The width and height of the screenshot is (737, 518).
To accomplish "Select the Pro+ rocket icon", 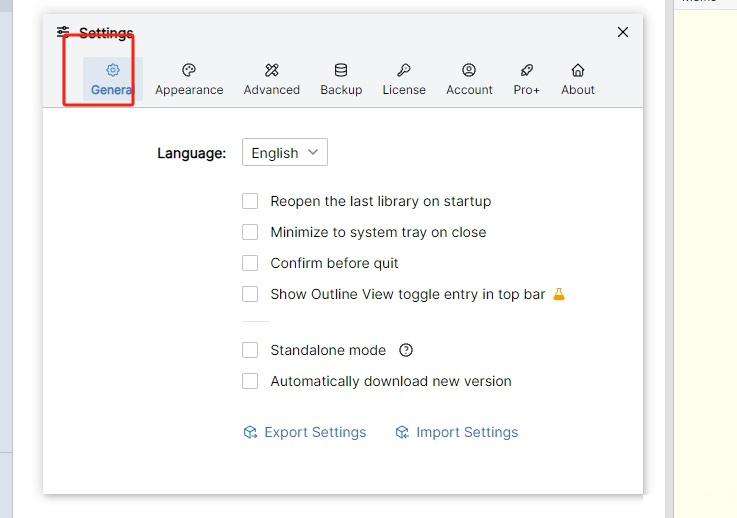I will pos(527,70).
